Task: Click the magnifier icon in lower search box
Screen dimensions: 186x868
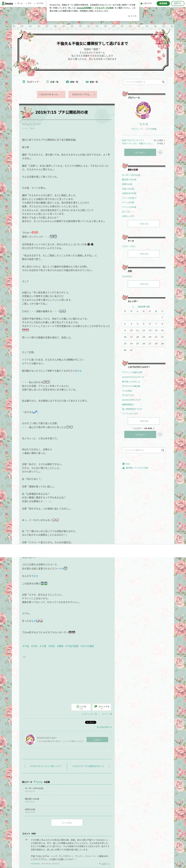Action: 163,450
